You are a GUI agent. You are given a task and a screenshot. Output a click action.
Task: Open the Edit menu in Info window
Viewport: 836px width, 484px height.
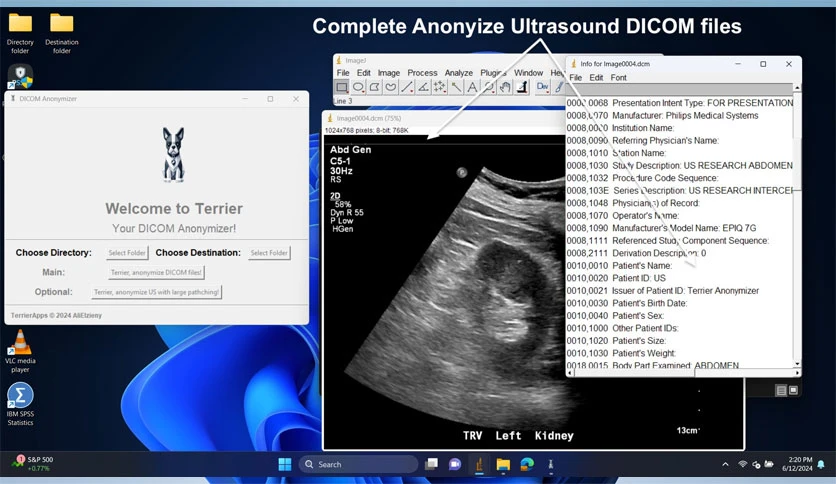click(596, 77)
